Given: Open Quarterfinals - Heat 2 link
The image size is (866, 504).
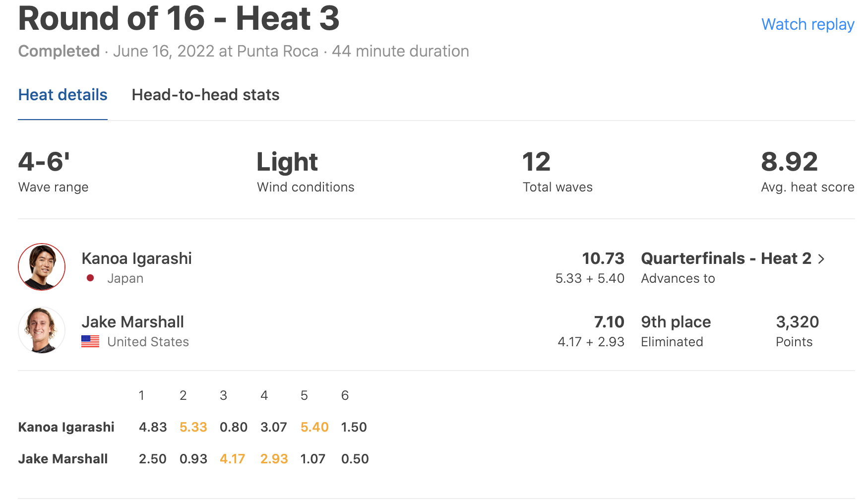Looking at the screenshot, I should 726,258.
